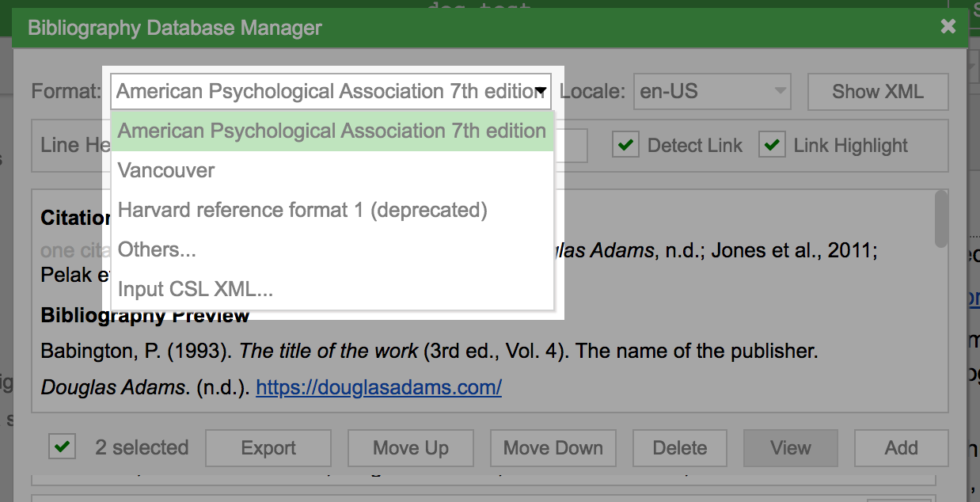Click the preview pane scrollbar thumb
Viewport: 980px width, 502px height.
coord(940,219)
